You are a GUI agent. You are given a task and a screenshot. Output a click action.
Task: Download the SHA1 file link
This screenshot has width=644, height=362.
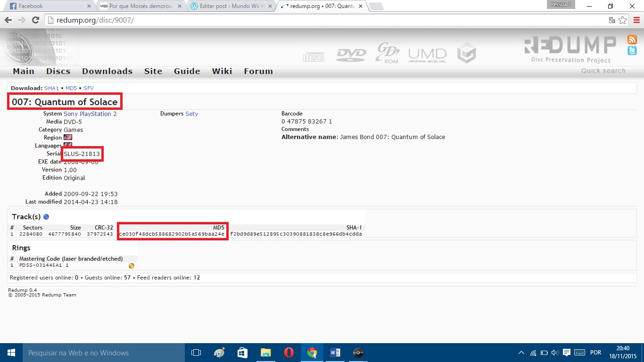tap(51, 88)
